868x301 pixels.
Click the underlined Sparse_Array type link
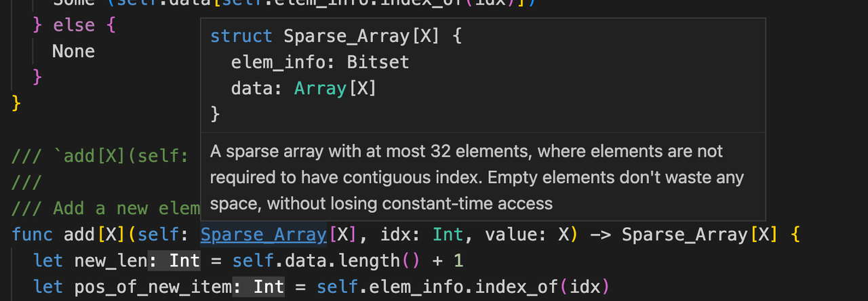click(264, 235)
